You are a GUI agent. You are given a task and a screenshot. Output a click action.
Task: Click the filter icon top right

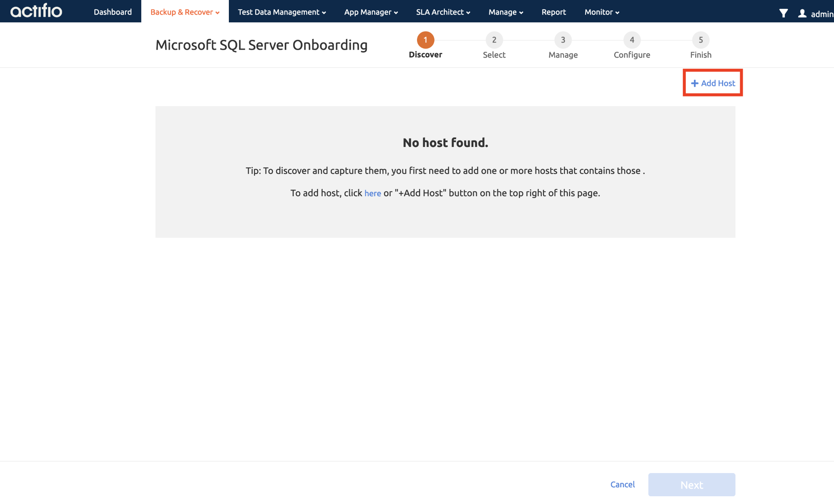point(783,12)
